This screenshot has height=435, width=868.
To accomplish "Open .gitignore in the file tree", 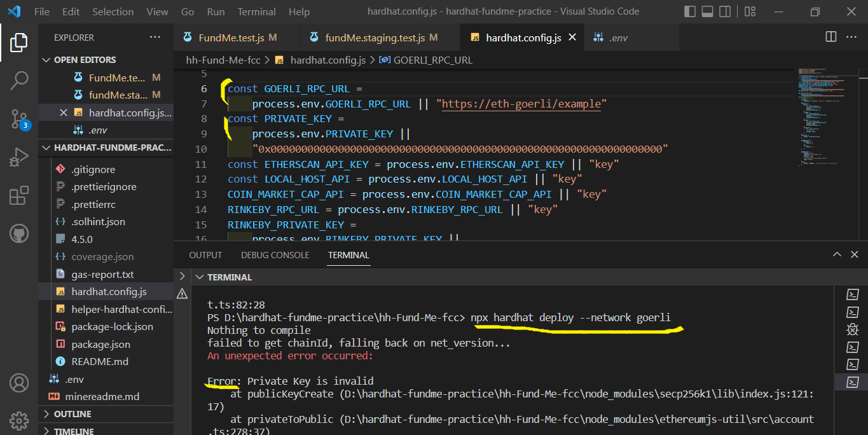I will point(93,169).
